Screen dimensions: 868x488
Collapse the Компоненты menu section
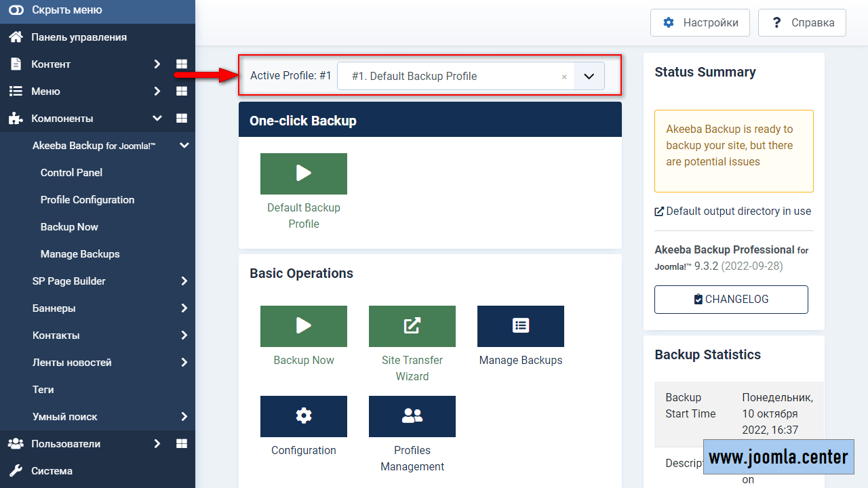157,119
